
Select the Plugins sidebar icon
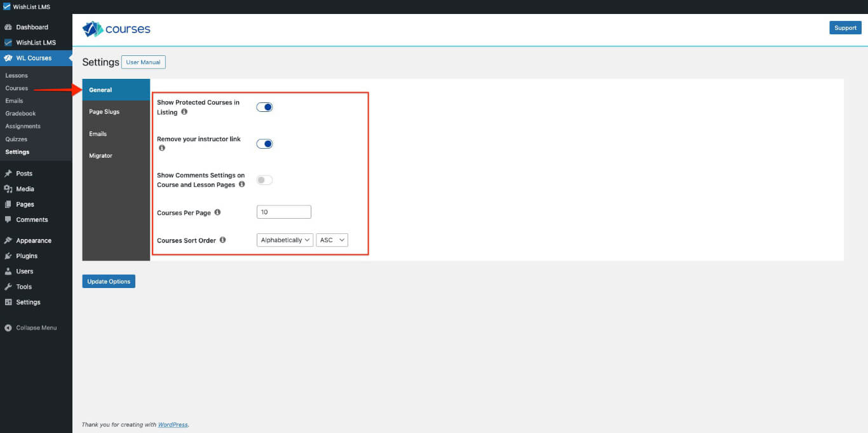[8, 256]
